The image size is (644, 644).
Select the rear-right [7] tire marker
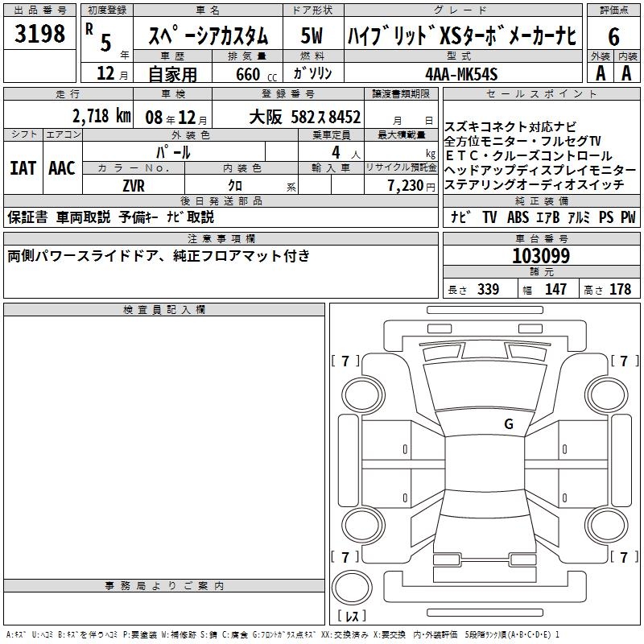click(x=623, y=557)
